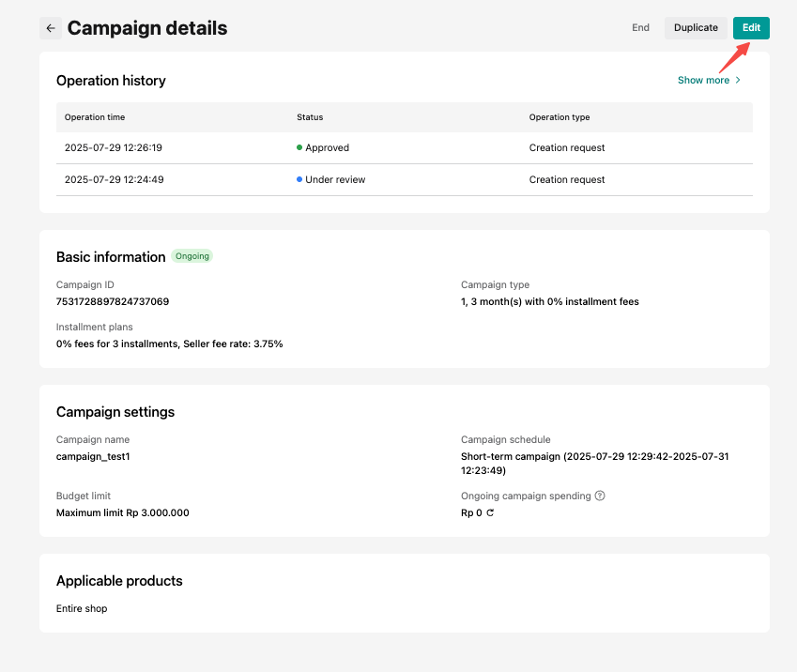The image size is (797, 672).
Task: Select the Operation time column header
Action: 95,117
